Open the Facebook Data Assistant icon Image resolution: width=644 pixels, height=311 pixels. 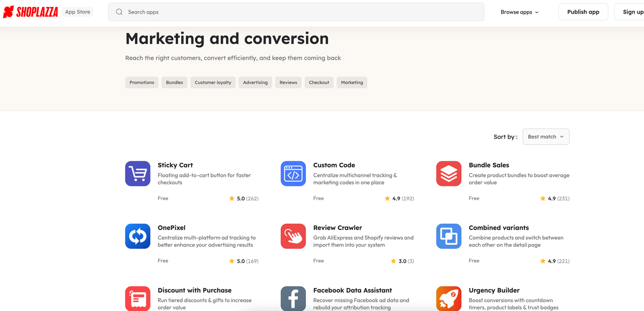293,298
